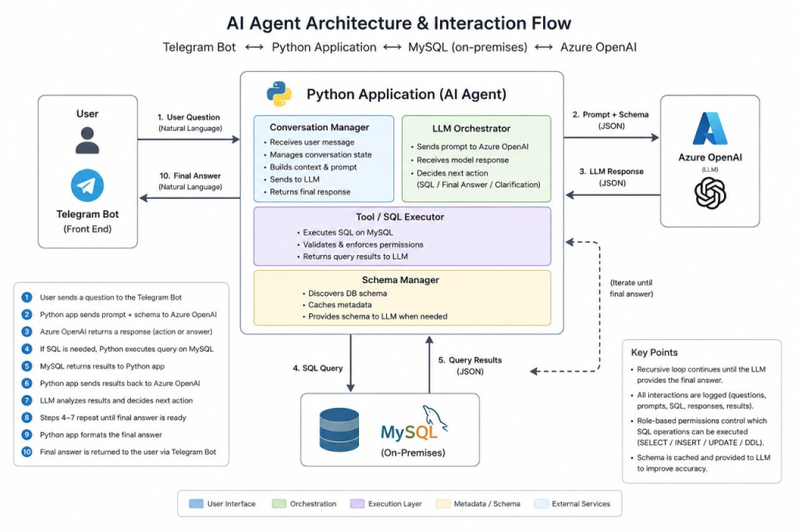
Task: Click 'Python Application' in the subtitle
Action: [324, 48]
